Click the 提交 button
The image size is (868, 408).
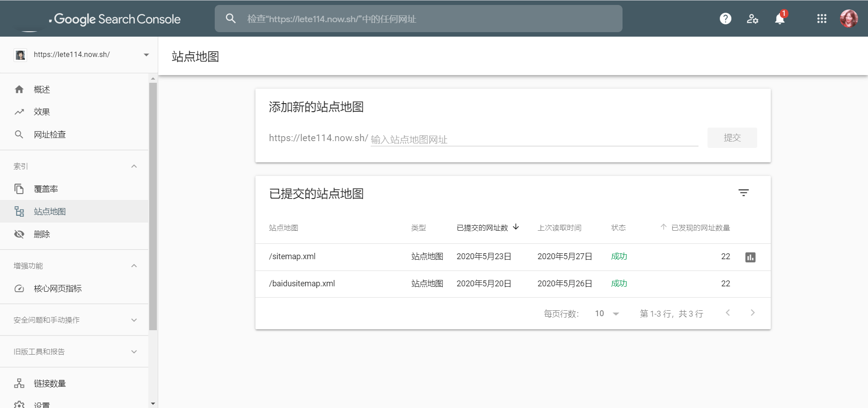pos(732,138)
